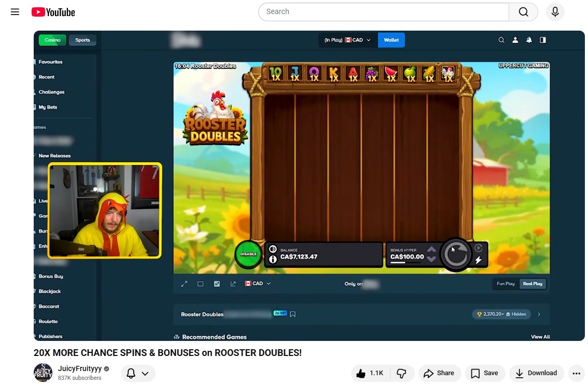Open the JuicyFruityyy channel name link
588x384 pixels.
79,368
